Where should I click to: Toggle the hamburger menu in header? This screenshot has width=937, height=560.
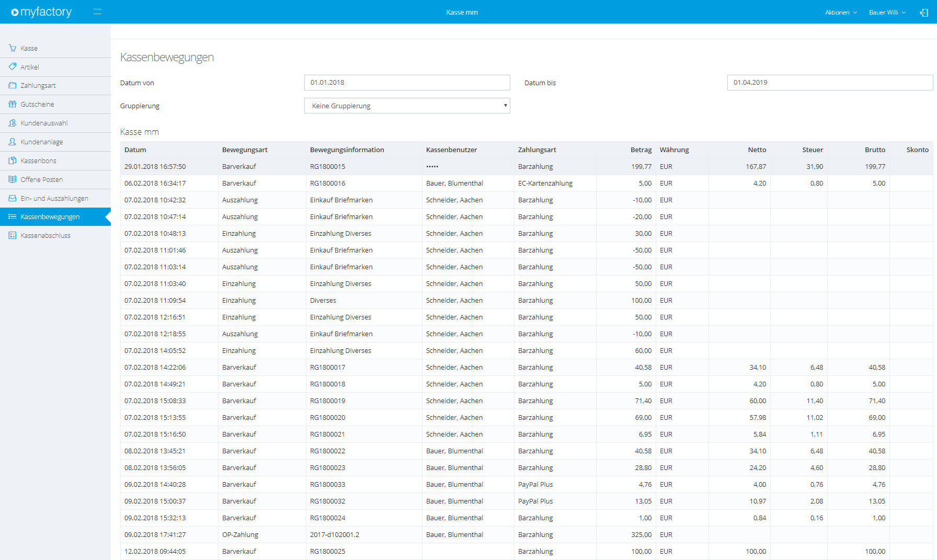coord(97,12)
